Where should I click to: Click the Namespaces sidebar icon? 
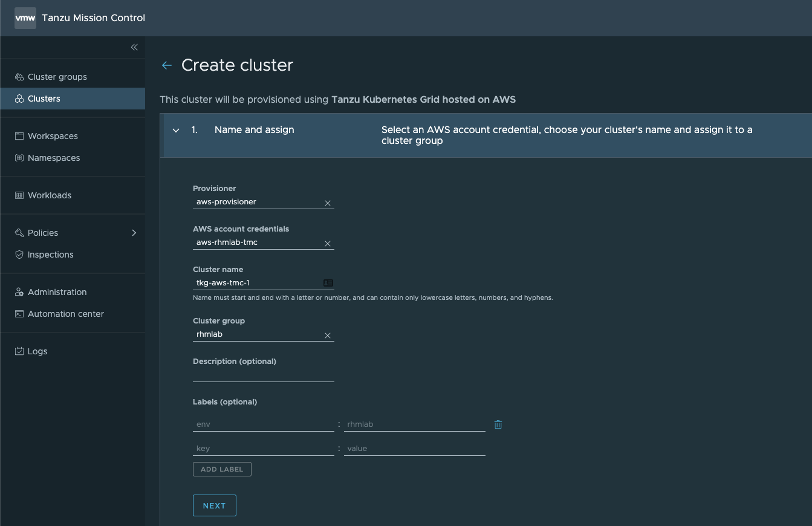pyautogui.click(x=19, y=158)
